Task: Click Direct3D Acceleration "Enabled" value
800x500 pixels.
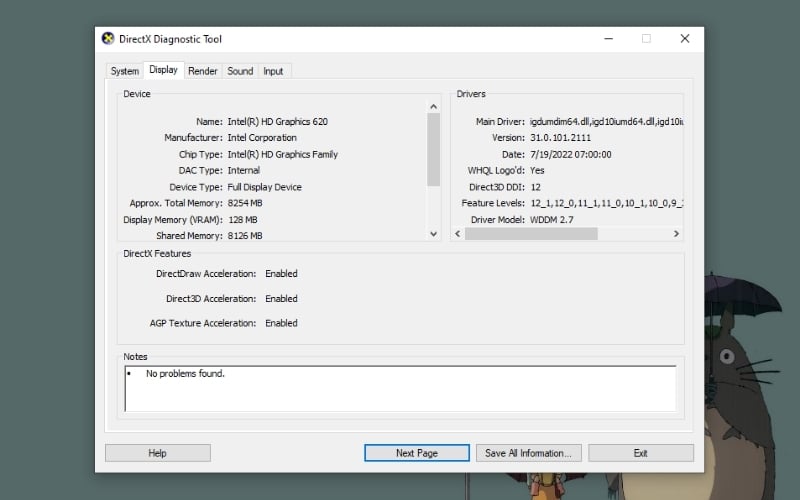Action: pos(281,298)
